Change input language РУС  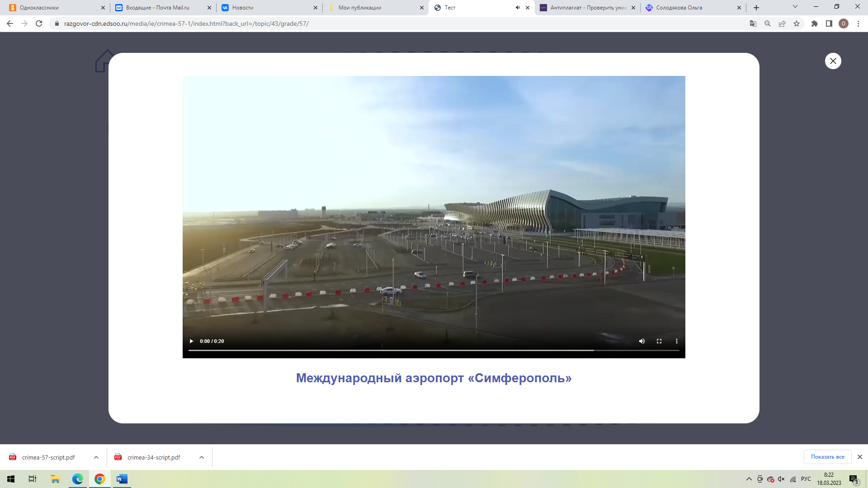tap(806, 479)
